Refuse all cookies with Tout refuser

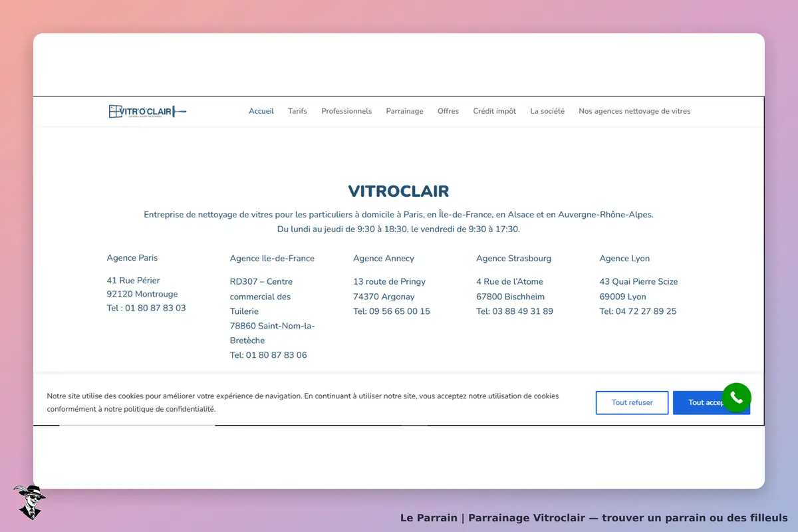[632, 402]
